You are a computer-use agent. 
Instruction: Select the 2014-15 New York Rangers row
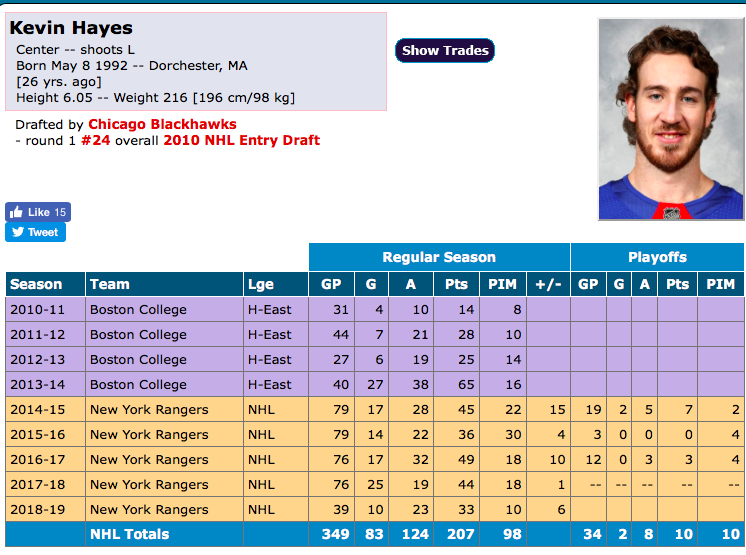pos(374,409)
